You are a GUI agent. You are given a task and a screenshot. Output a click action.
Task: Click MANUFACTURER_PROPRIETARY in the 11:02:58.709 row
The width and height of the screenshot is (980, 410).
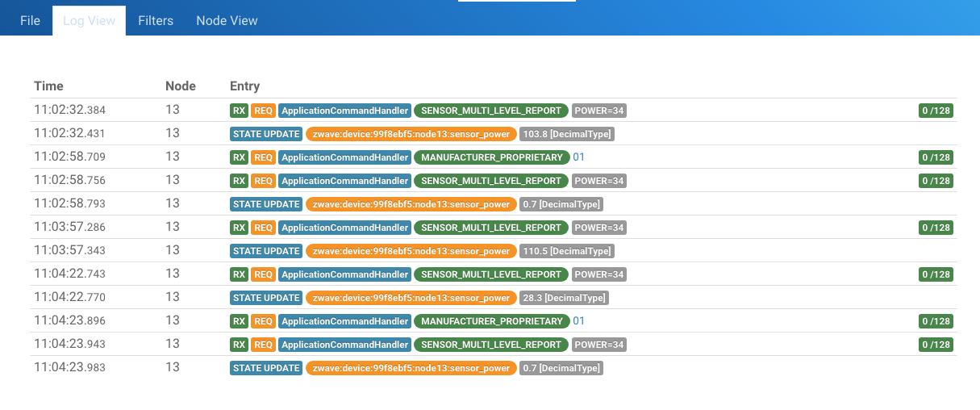[491, 157]
